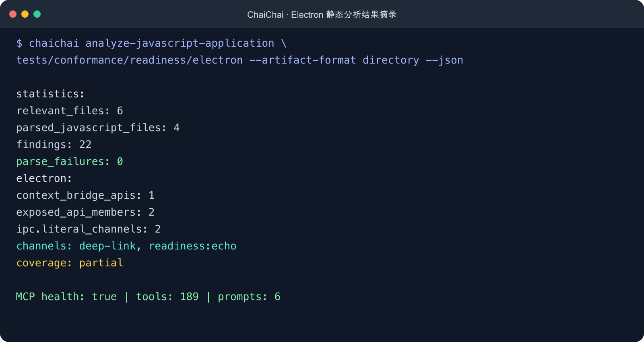644x342 pixels.
Task: Click the tools: 189 status text
Action: tap(167, 297)
